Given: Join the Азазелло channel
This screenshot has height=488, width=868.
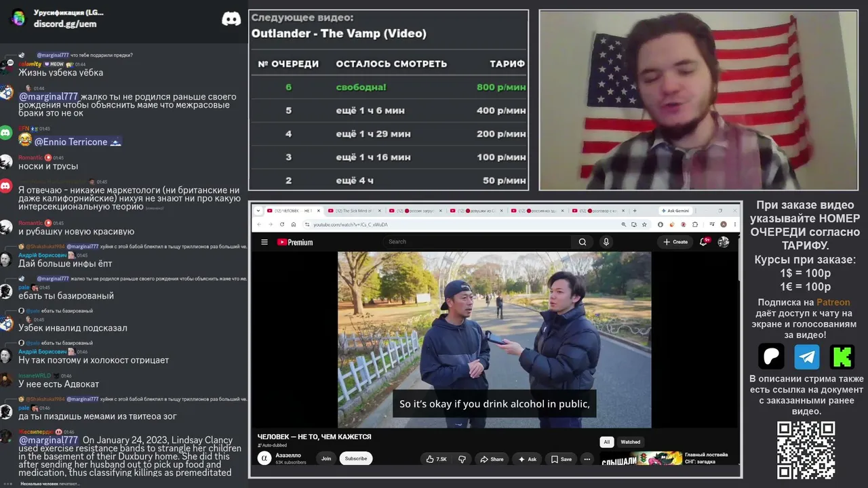Looking at the screenshot, I should tap(326, 459).
